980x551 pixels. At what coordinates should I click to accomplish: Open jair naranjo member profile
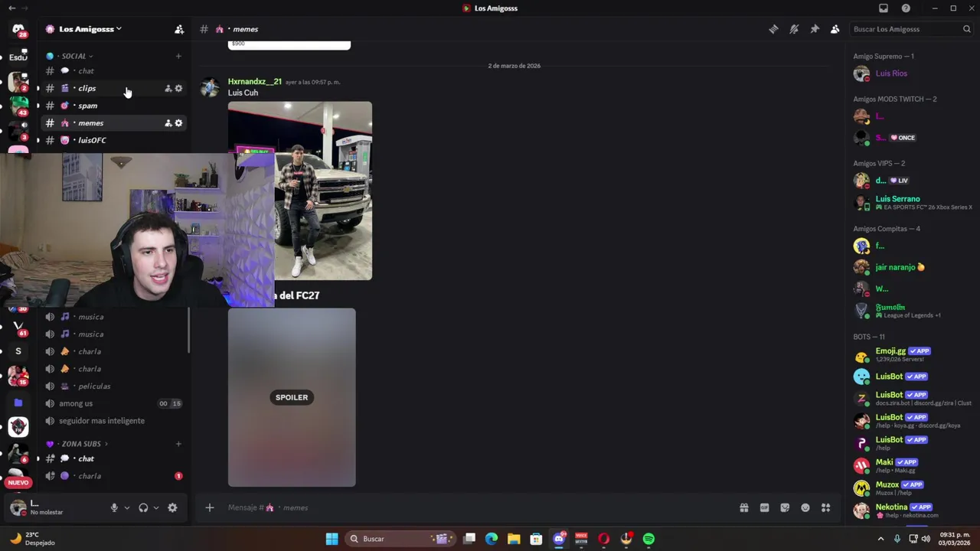911,267
